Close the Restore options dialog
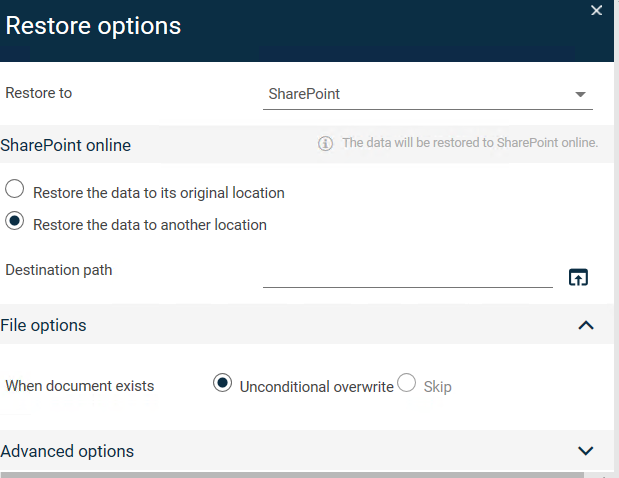The height and width of the screenshot is (478, 619). tap(596, 11)
